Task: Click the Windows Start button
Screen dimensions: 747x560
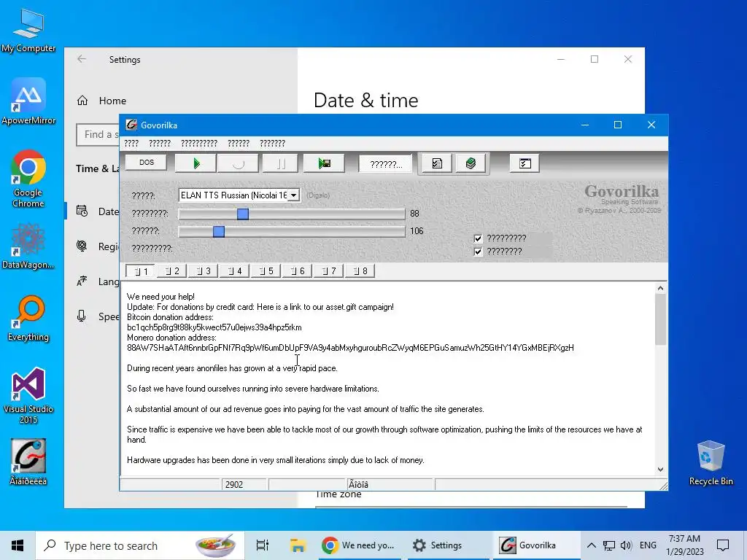Action: pos(18,545)
